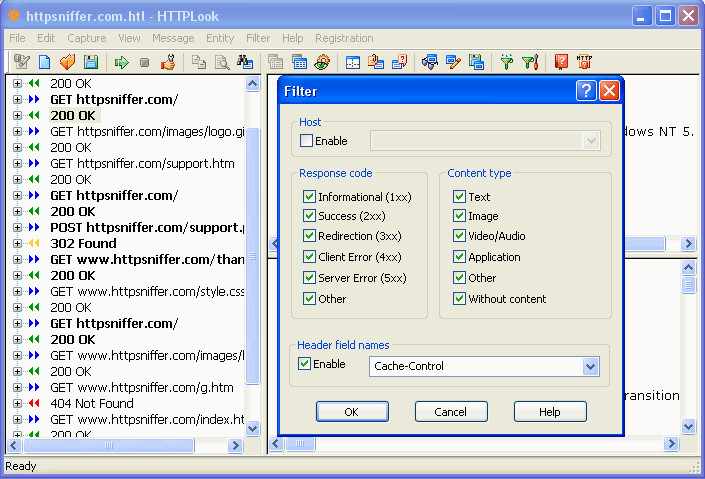Toggle Without content checkbox
Viewport: 705px width, 479px height.
pyautogui.click(x=459, y=299)
